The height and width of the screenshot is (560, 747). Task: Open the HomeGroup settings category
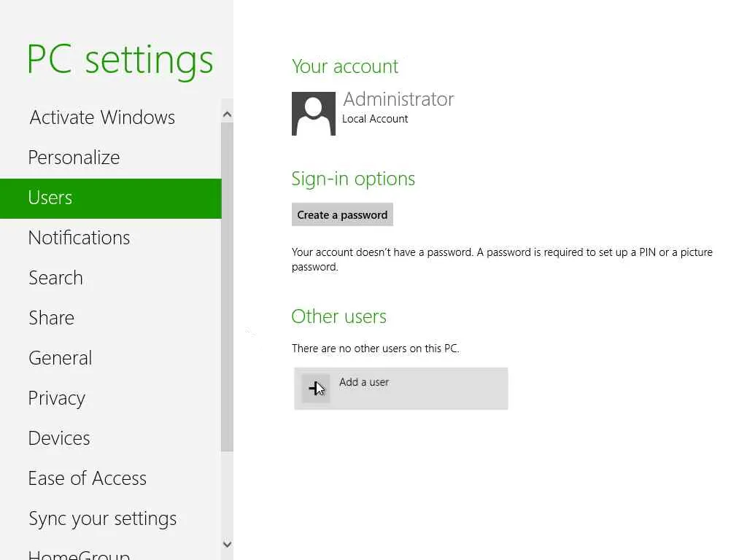[79, 554]
